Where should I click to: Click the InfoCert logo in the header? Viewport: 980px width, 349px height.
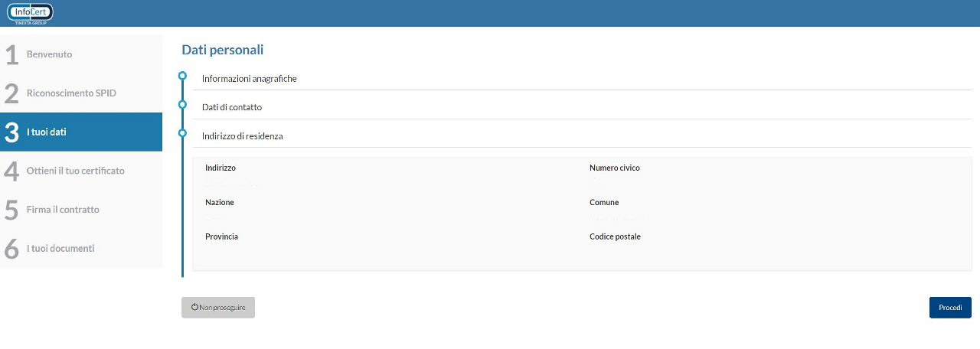coord(30,13)
